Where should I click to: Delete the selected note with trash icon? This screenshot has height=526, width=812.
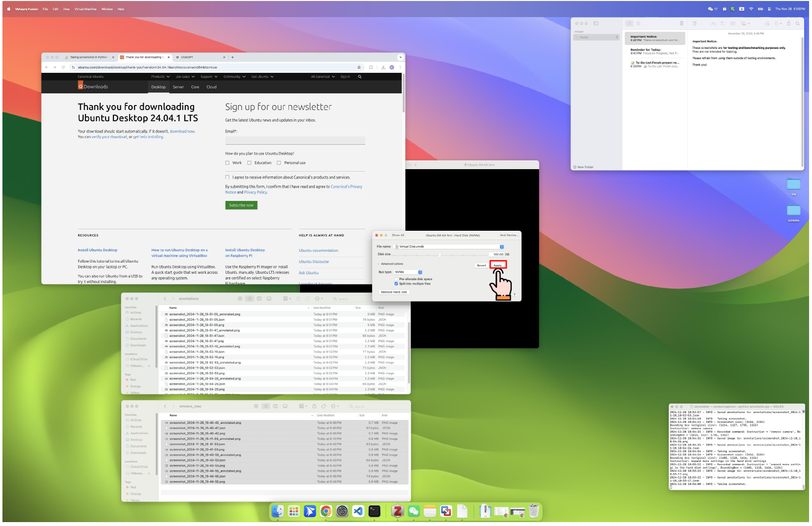click(681, 23)
